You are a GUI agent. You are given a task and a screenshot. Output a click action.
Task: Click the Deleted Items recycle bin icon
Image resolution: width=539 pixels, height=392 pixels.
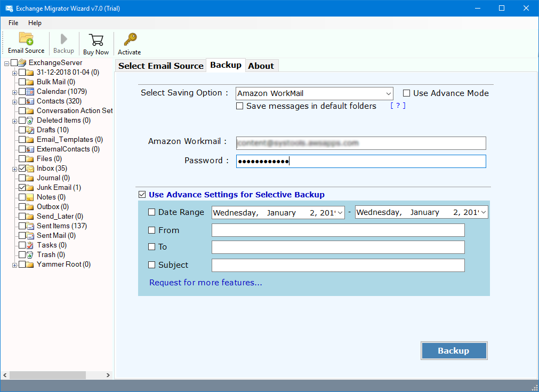click(x=30, y=121)
